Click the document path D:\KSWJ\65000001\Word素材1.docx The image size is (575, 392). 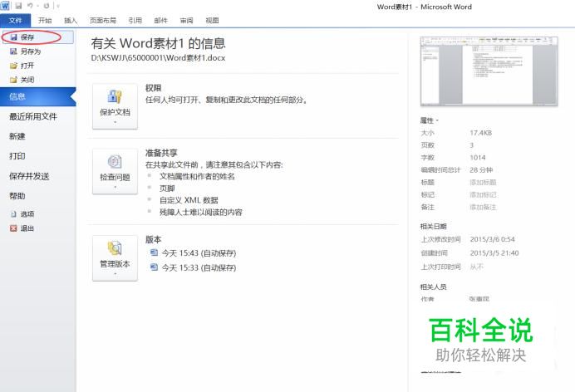pos(158,58)
